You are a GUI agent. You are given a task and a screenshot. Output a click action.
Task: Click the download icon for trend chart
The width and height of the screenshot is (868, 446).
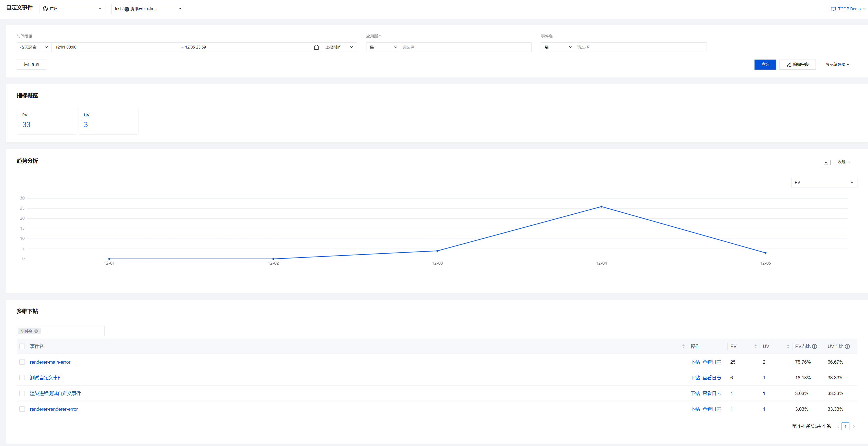click(826, 162)
